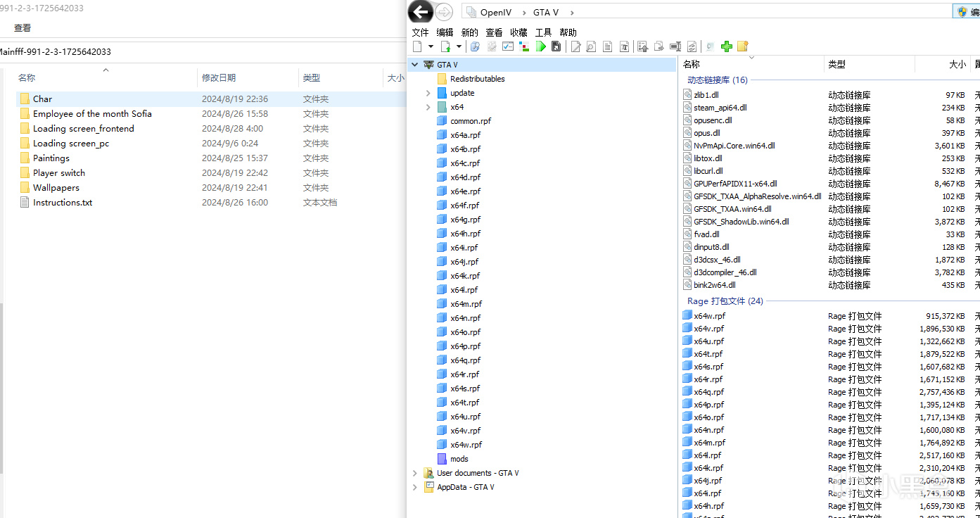Click the dark document icon beside green play
The image size is (980, 518).
[556, 46]
